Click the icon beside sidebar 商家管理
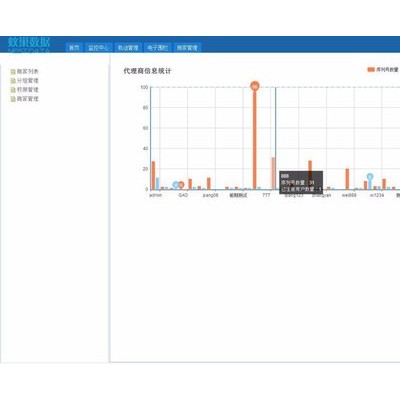 pyautogui.click(x=13, y=99)
